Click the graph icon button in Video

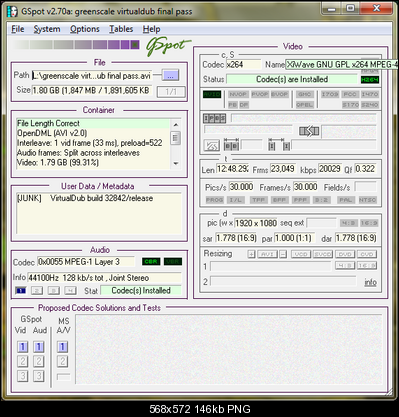pyautogui.click(x=212, y=145)
